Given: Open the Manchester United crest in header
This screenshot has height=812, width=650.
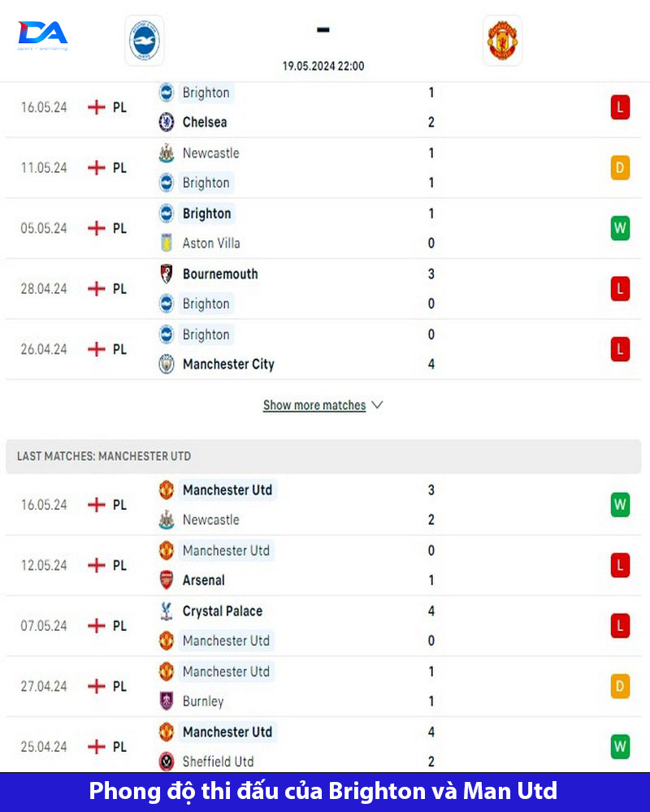Looking at the screenshot, I should click(x=502, y=41).
